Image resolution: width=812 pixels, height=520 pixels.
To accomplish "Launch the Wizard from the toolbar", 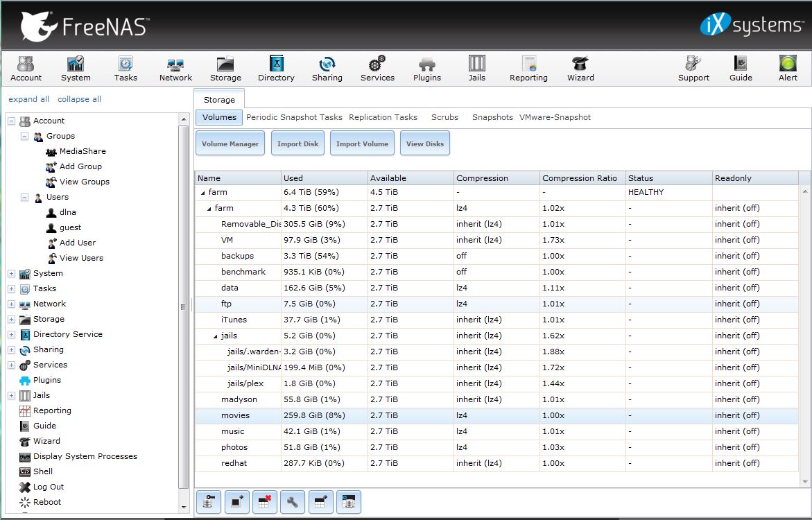I will pyautogui.click(x=580, y=69).
